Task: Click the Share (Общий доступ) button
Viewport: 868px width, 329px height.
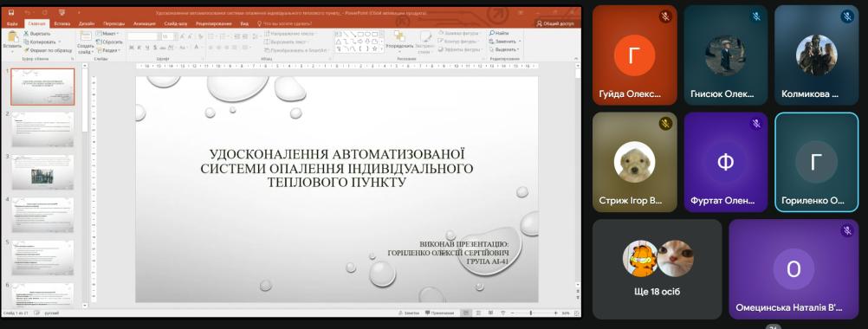Action: click(554, 23)
